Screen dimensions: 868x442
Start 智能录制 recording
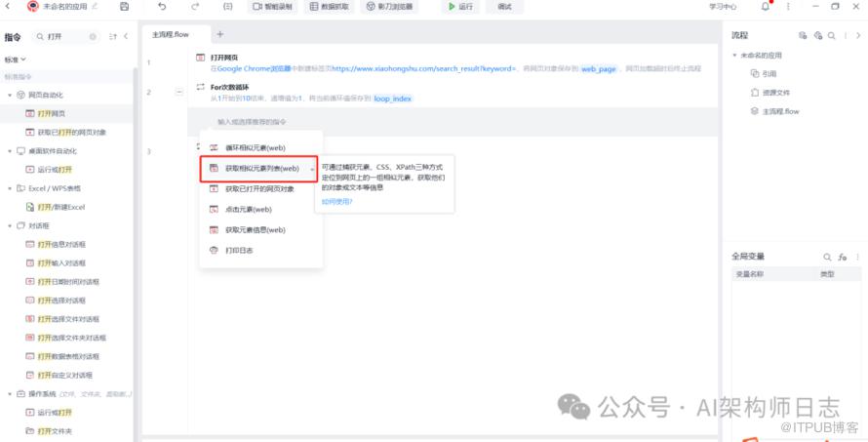[272, 6]
